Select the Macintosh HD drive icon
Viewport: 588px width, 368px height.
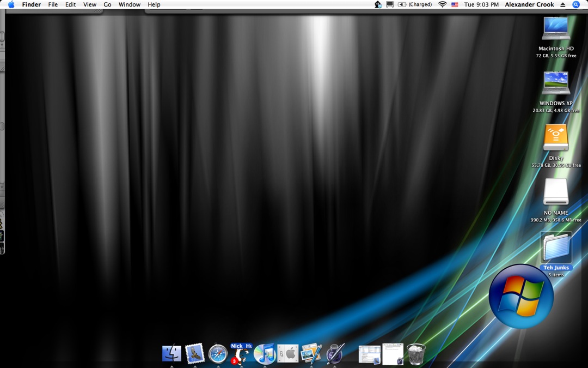(x=556, y=28)
